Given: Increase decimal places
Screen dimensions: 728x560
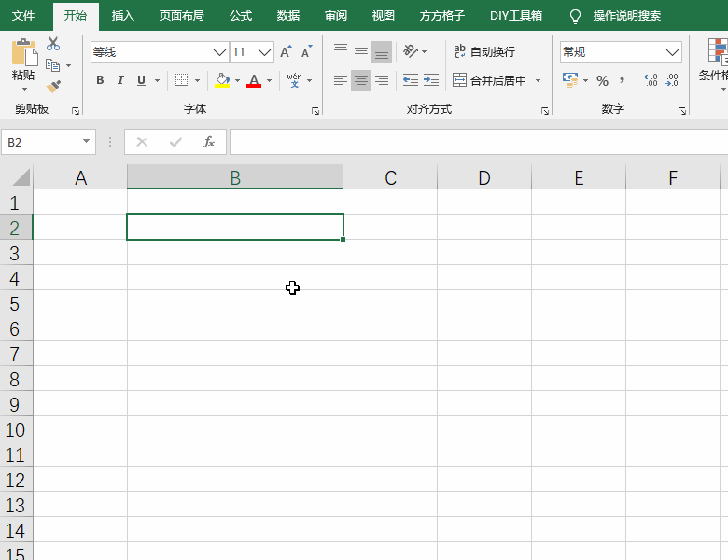Looking at the screenshot, I should 651,80.
